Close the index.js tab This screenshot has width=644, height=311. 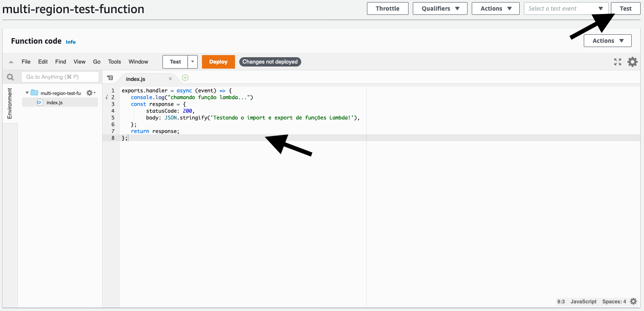170,79
